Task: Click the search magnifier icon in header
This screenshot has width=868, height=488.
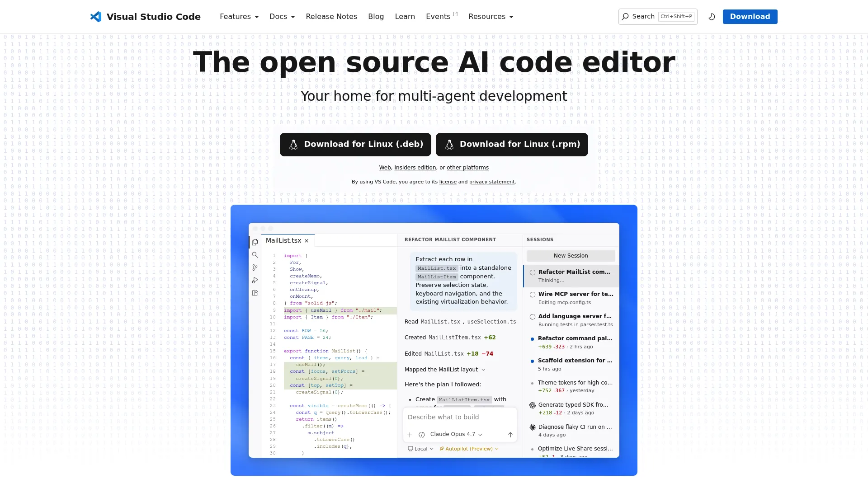Action: [x=625, y=17]
